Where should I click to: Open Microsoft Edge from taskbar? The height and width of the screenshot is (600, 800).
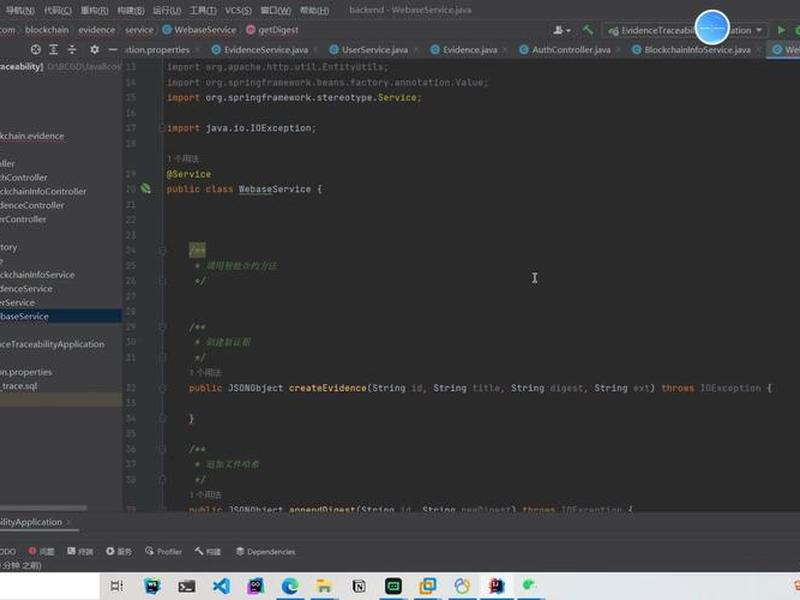290,586
